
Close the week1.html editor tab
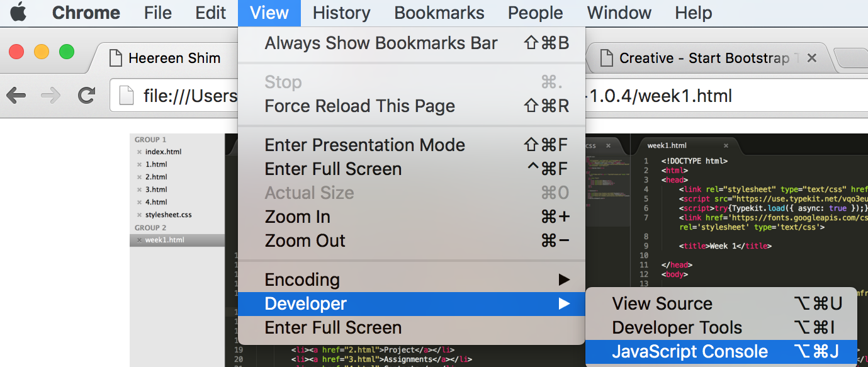click(726, 145)
